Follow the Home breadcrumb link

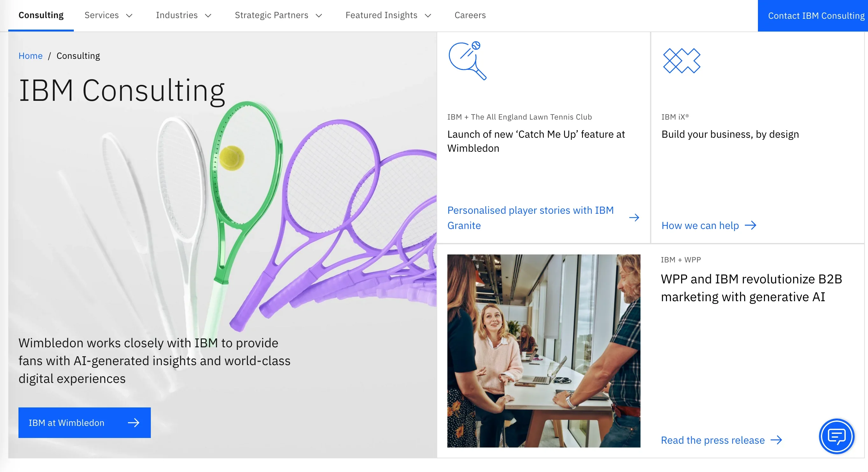(x=30, y=56)
